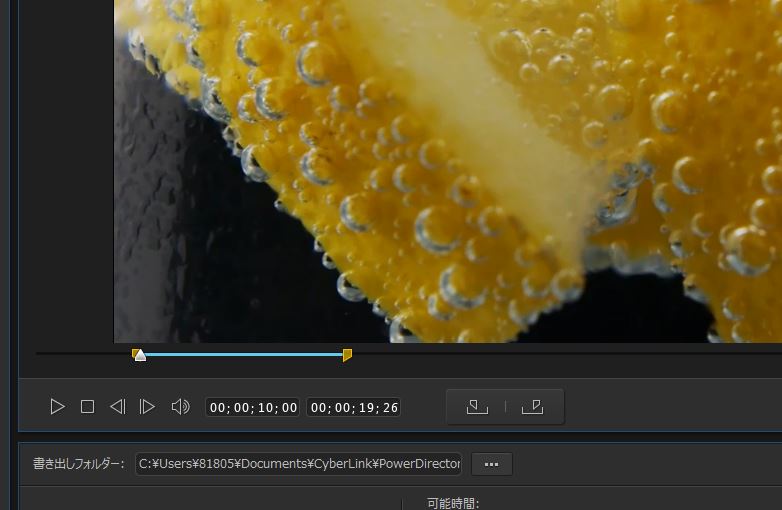Image resolution: width=782 pixels, height=510 pixels.
Task: Click the duration timecode 00;00;19;26
Action: (x=354, y=407)
